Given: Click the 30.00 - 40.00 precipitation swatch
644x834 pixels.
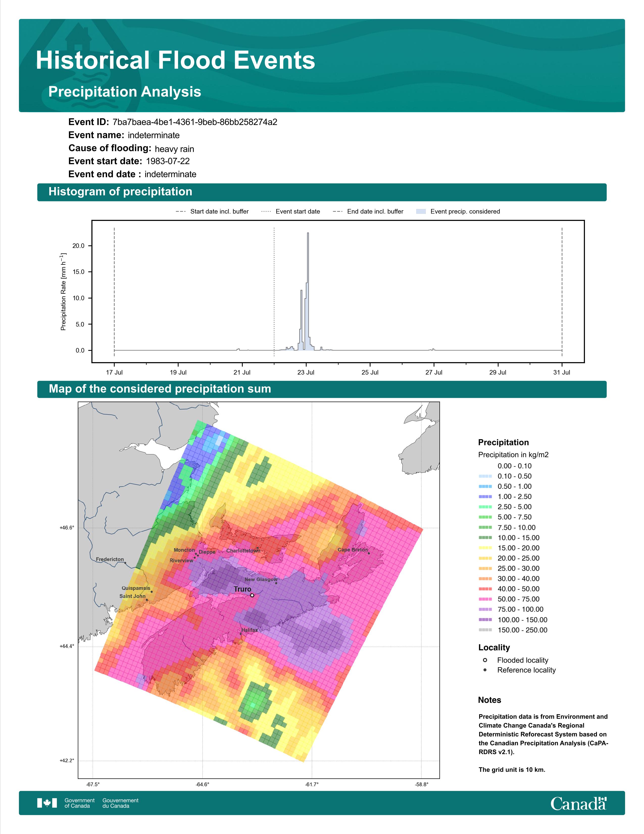Looking at the screenshot, I should (485, 578).
